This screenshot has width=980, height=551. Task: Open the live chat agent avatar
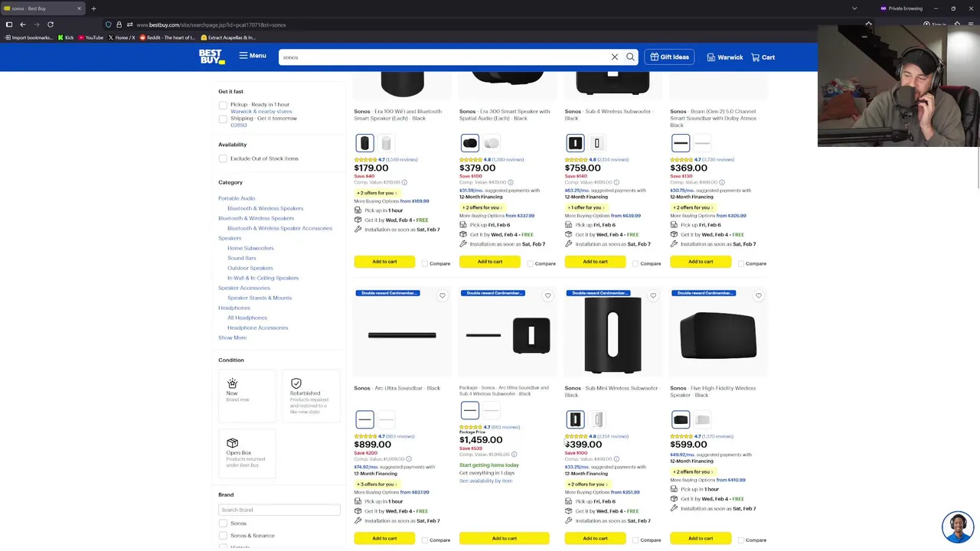tap(958, 527)
